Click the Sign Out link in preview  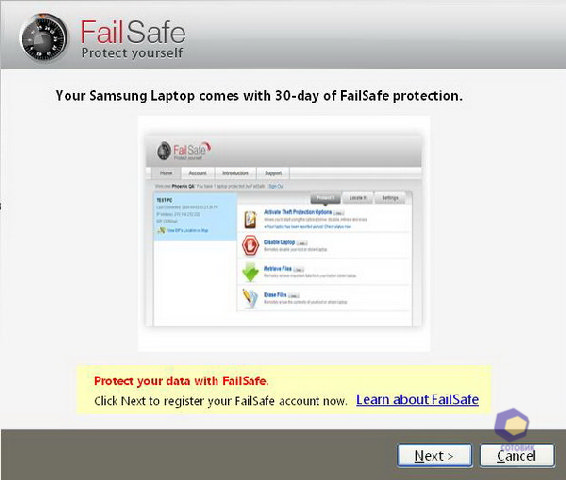(x=276, y=186)
